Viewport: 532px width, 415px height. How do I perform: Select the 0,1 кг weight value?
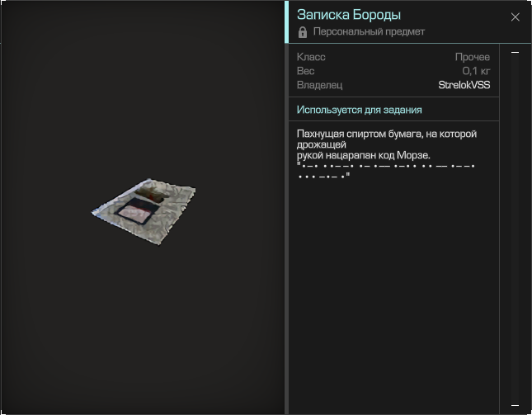click(x=476, y=71)
